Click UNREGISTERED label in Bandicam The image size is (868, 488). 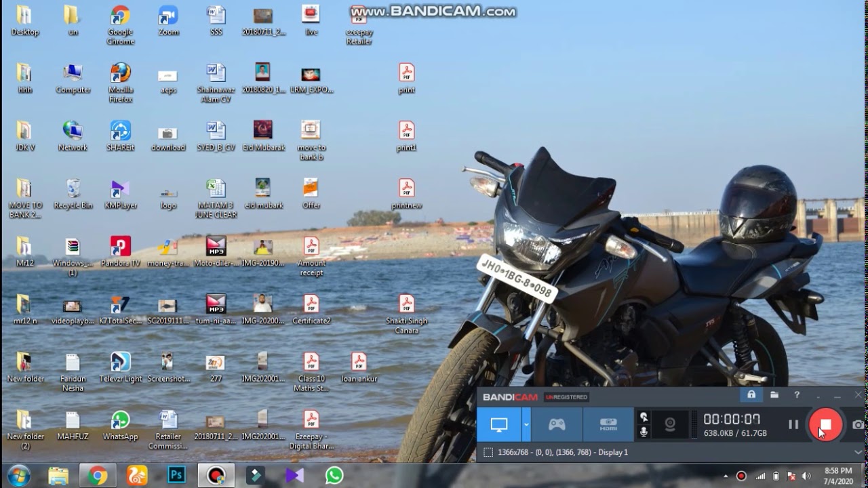(x=566, y=397)
